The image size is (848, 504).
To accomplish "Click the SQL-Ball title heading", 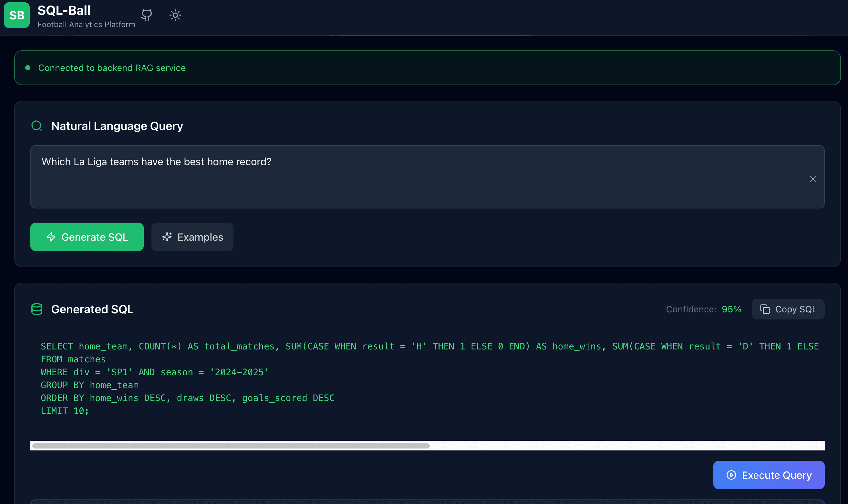I will click(x=64, y=10).
